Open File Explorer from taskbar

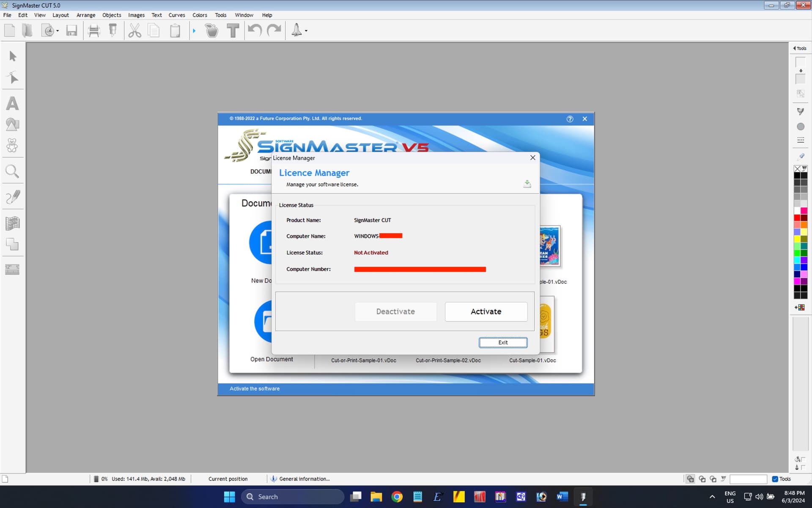(376, 497)
